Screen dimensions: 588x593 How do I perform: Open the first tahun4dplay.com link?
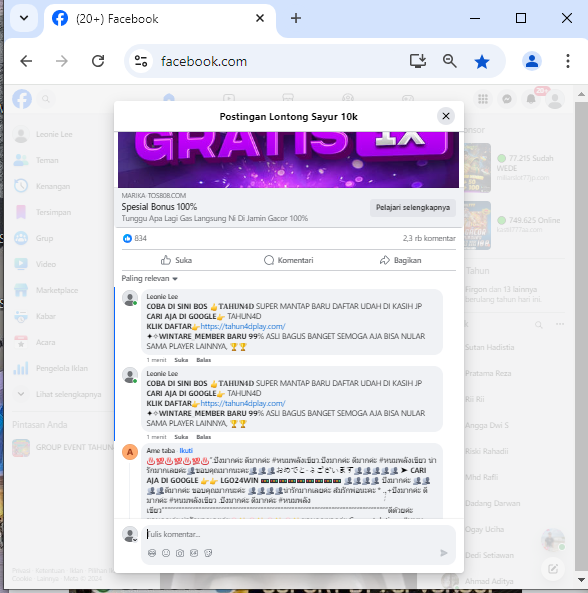pyautogui.click(x=243, y=326)
